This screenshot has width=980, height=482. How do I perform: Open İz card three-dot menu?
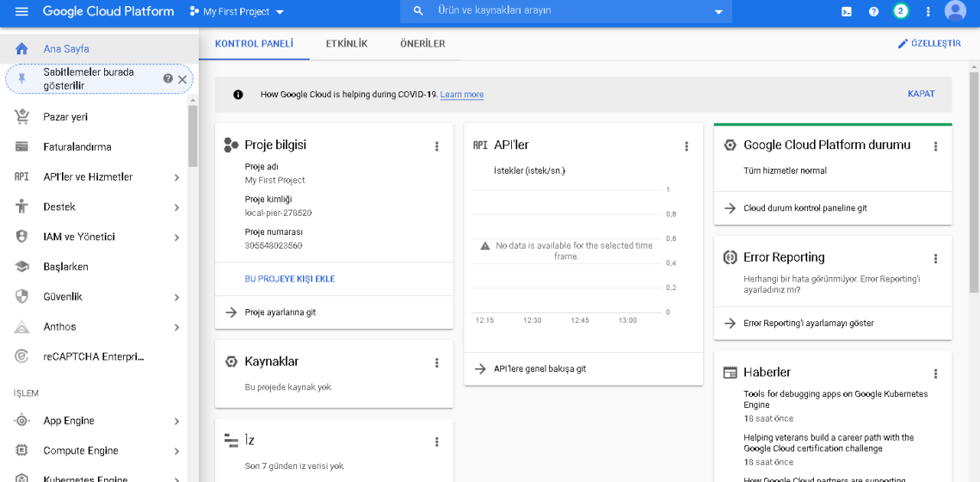tap(437, 442)
